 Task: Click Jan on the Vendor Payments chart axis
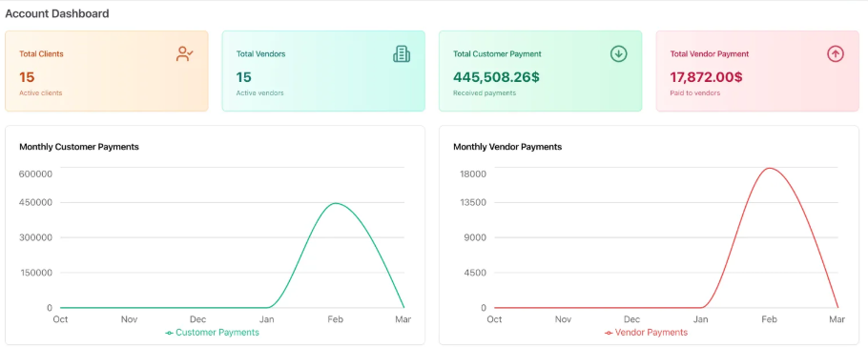tap(701, 319)
